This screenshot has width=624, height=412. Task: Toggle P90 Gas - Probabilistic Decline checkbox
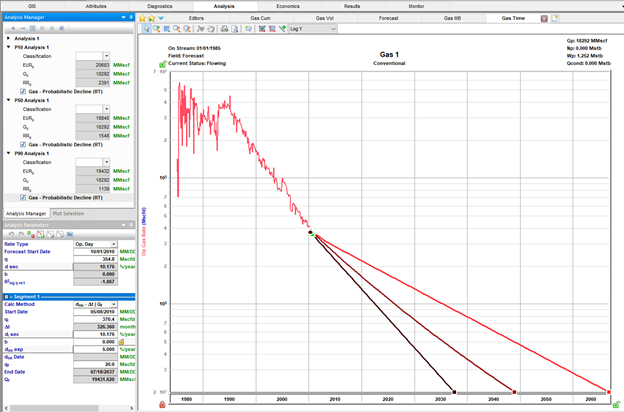click(24, 196)
